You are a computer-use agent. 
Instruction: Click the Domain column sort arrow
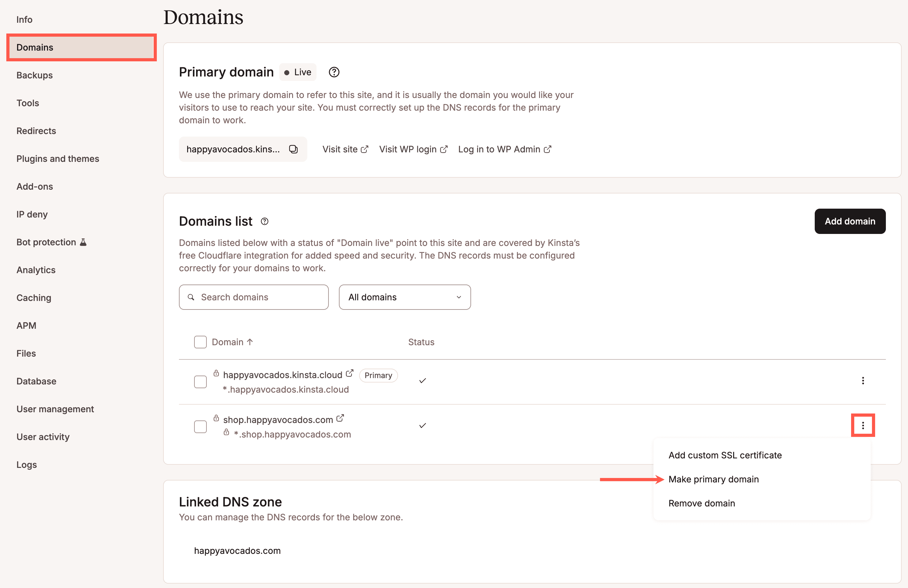coord(250,342)
